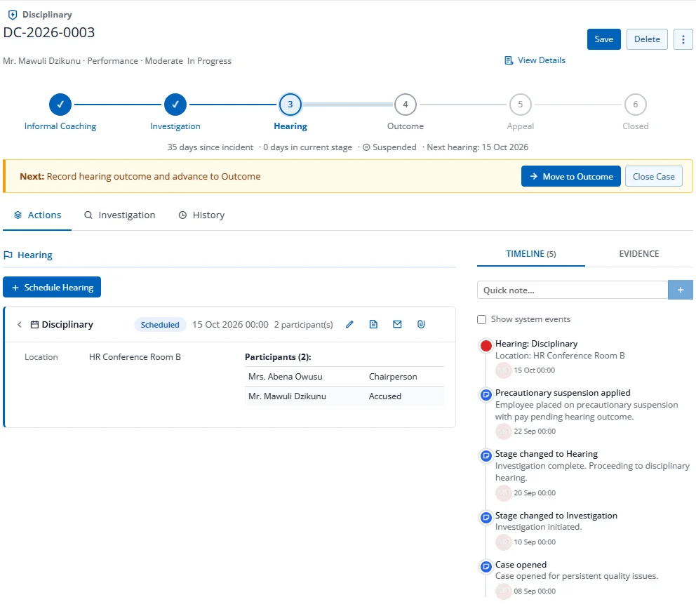Focus the Quick note input field

pos(573,290)
